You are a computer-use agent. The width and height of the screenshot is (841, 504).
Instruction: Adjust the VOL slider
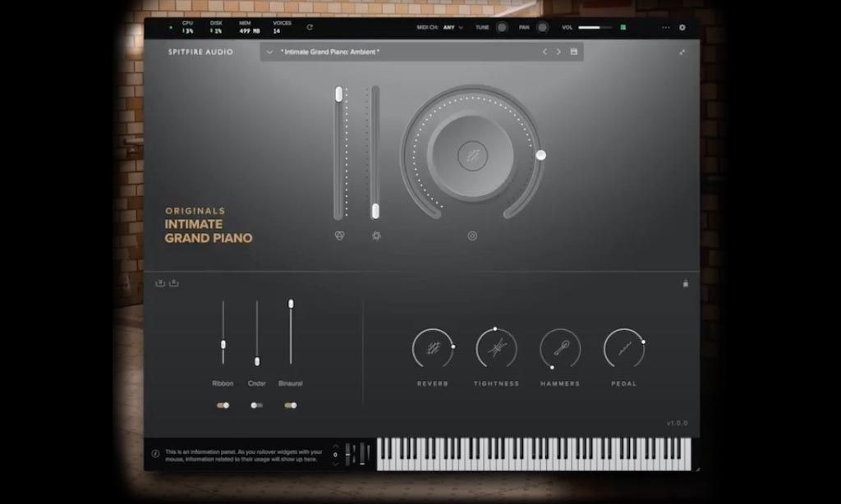pyautogui.click(x=595, y=27)
